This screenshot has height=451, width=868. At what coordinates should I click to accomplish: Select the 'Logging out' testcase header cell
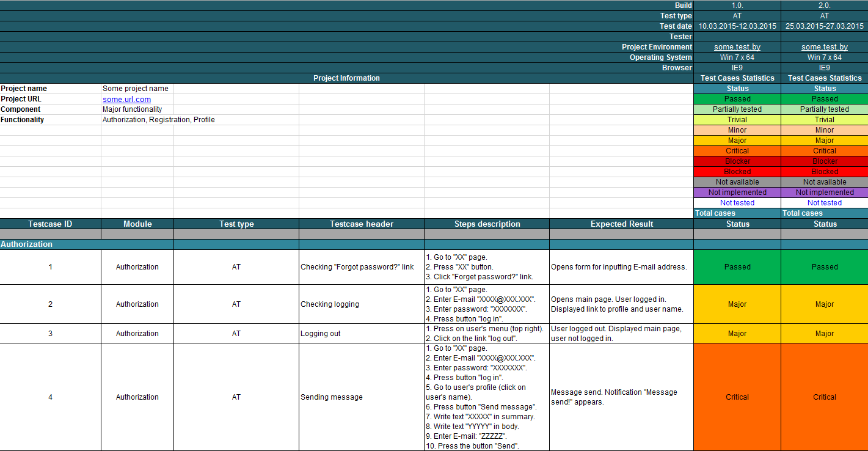tap(362, 334)
